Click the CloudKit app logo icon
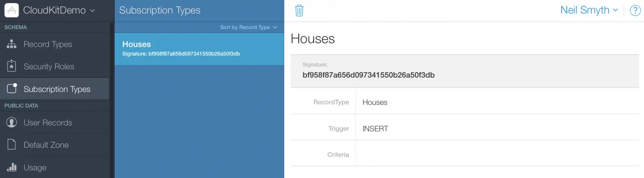 (x=11, y=10)
